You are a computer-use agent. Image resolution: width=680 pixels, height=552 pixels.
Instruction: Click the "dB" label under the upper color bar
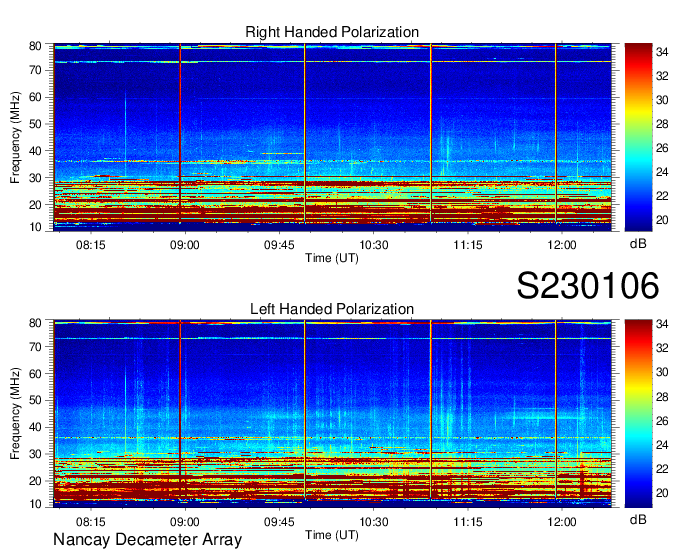point(638,244)
